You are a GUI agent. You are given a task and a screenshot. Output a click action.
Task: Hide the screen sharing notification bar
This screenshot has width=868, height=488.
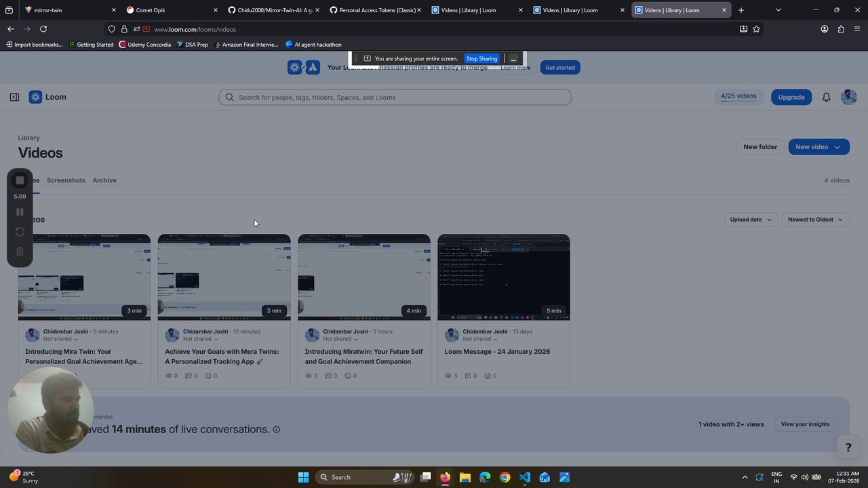tap(513, 59)
